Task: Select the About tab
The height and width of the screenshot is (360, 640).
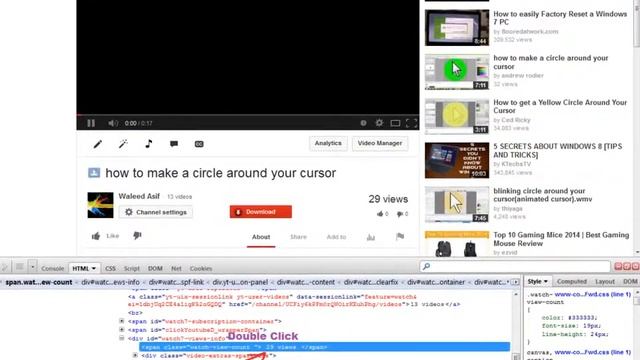Action: pyautogui.click(x=261, y=237)
